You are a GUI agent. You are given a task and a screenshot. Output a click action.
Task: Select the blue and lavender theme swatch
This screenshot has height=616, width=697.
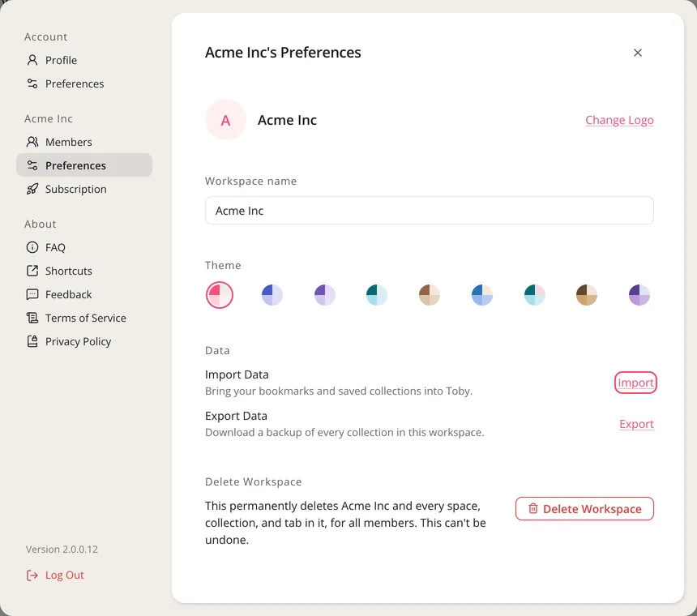pos(272,295)
